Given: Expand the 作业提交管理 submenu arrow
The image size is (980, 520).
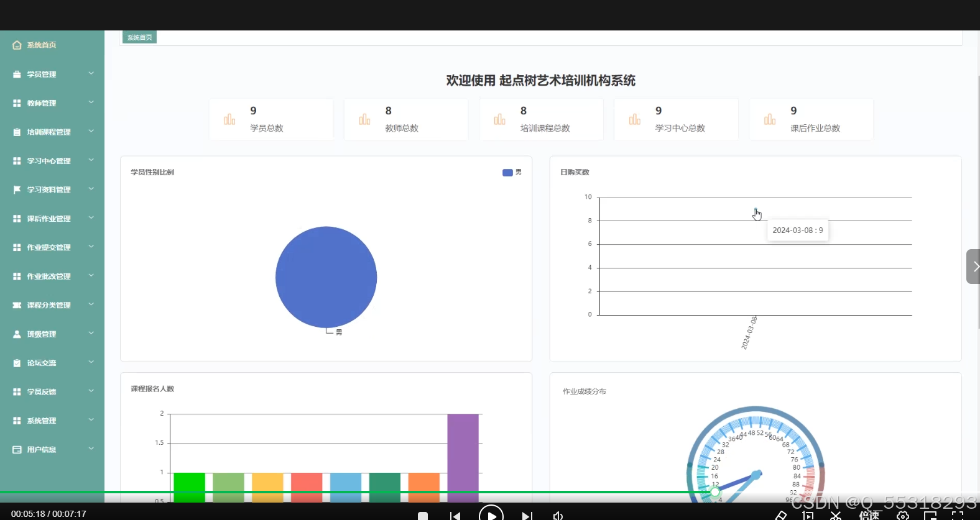Looking at the screenshot, I should coord(91,247).
